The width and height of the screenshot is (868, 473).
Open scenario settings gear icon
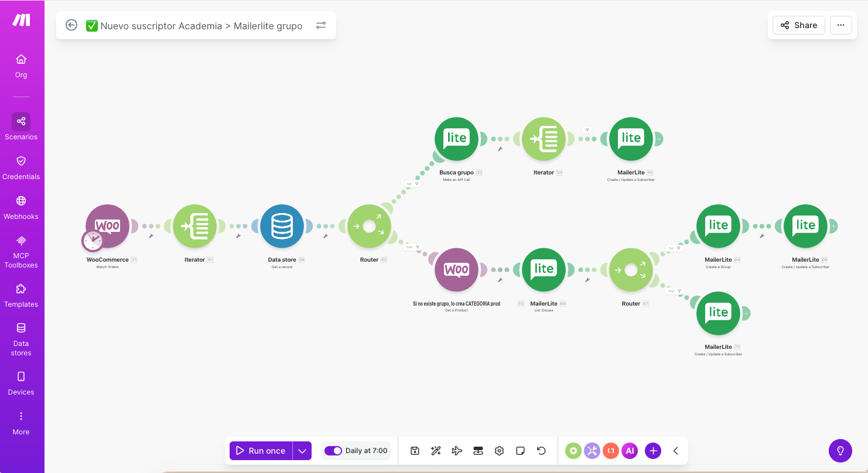click(x=499, y=451)
